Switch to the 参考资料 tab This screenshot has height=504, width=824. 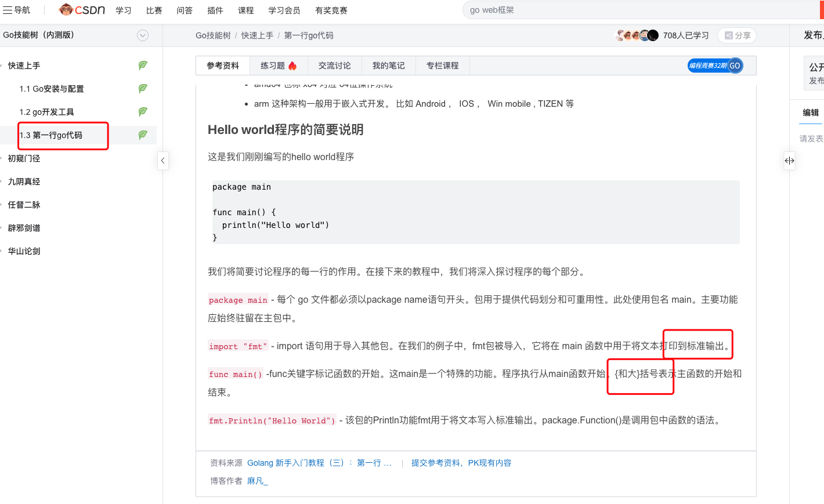(x=223, y=66)
